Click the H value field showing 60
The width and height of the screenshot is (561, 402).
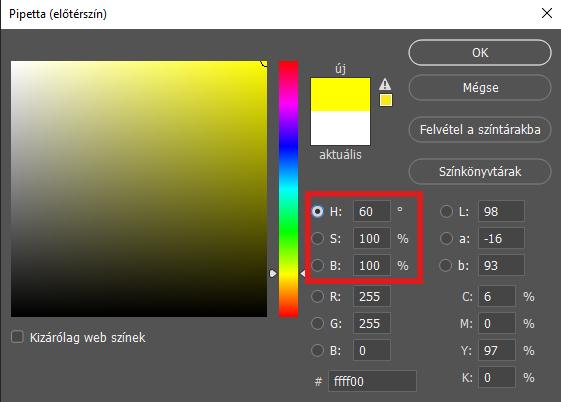click(372, 211)
